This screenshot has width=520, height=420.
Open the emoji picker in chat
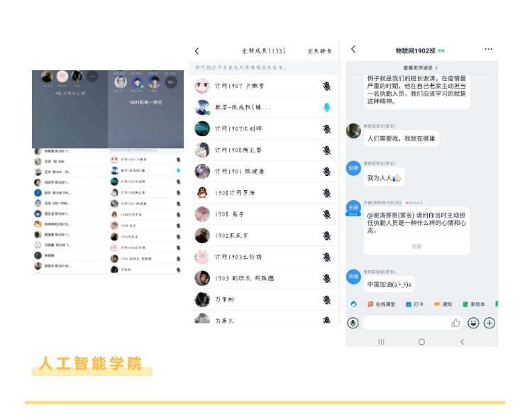473,323
